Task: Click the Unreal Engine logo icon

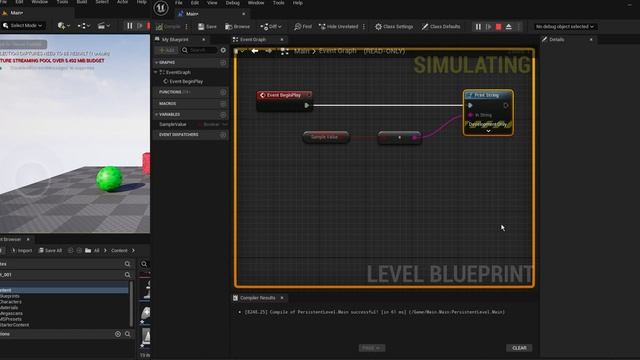Action: 161,8
